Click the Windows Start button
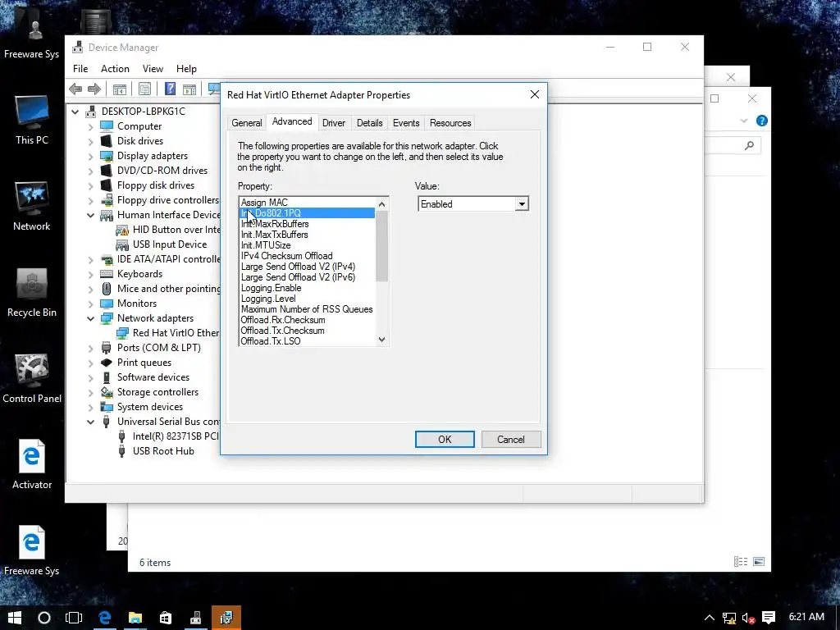The image size is (840, 630). tap(15, 618)
